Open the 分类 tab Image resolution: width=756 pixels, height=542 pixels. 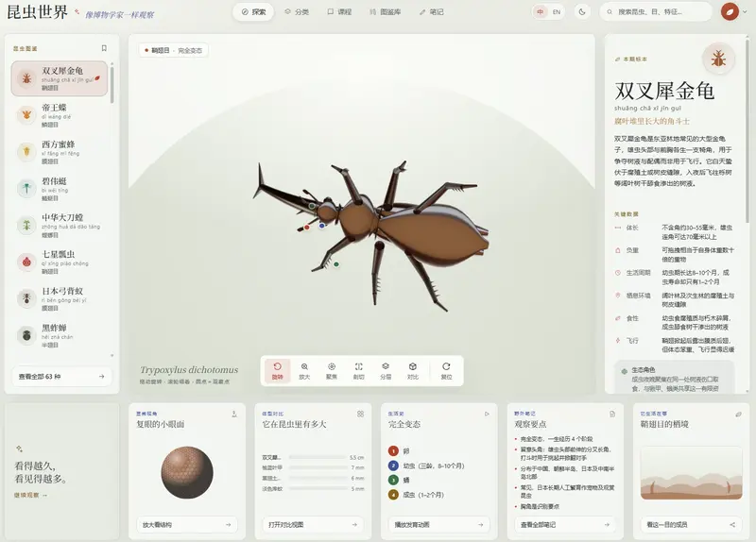click(x=297, y=12)
